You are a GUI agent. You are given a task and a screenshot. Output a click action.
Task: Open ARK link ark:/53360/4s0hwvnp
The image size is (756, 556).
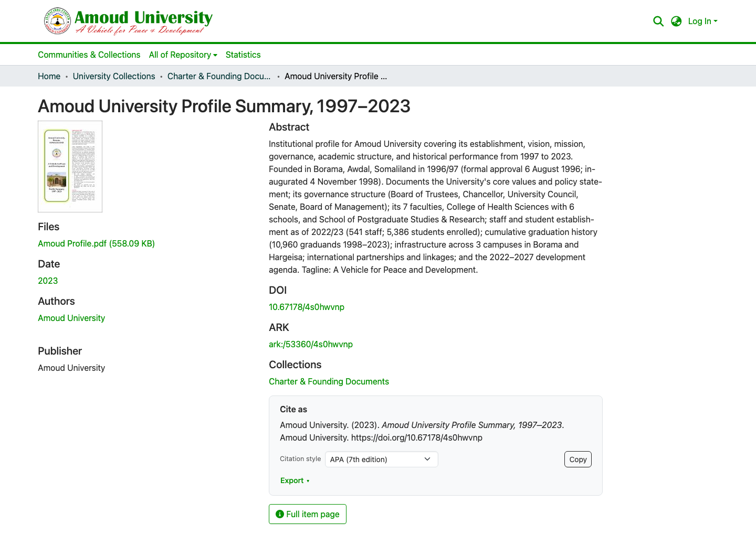(311, 344)
